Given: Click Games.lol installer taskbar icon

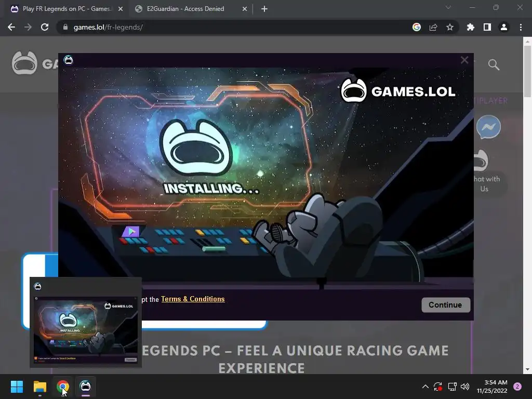Looking at the screenshot, I should (86, 387).
